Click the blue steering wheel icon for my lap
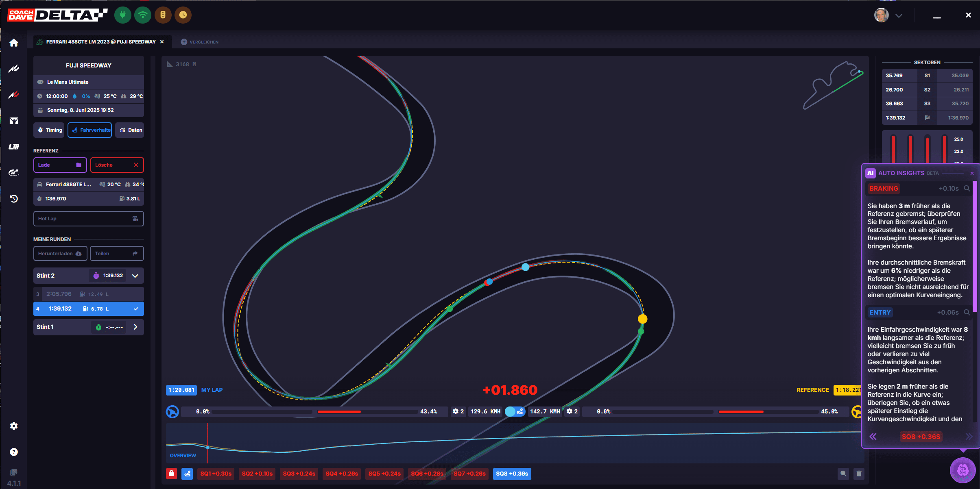Screen dimensions: 980x489 172,412
